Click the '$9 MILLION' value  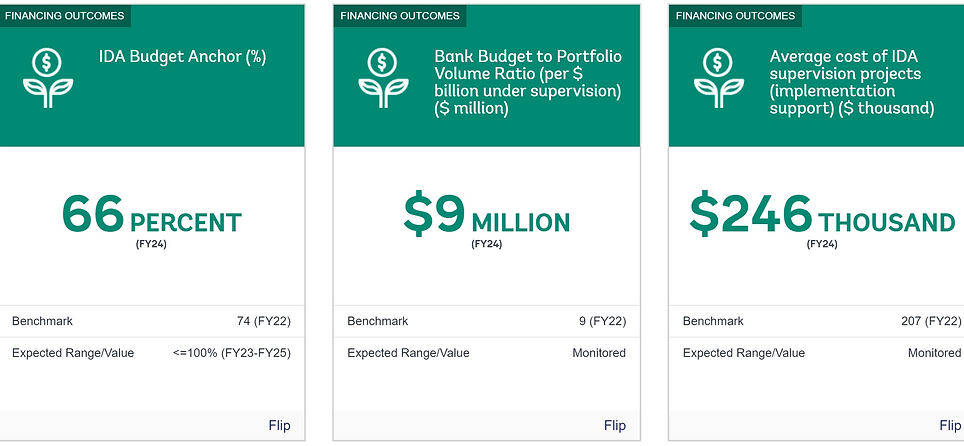click(x=487, y=217)
